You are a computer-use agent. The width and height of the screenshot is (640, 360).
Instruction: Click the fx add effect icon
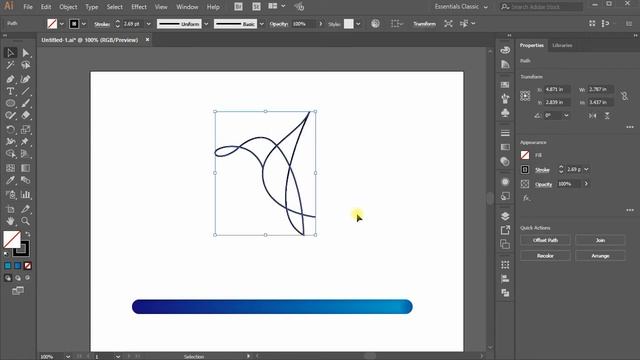(527, 198)
